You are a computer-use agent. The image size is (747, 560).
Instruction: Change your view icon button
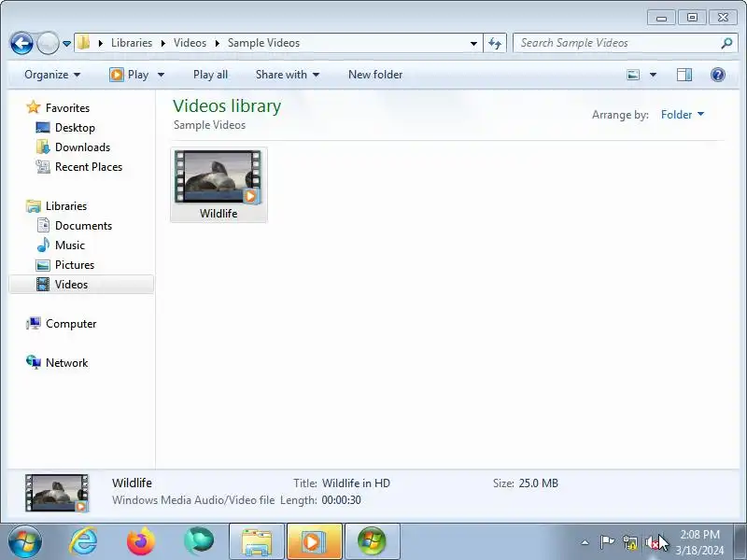(633, 75)
